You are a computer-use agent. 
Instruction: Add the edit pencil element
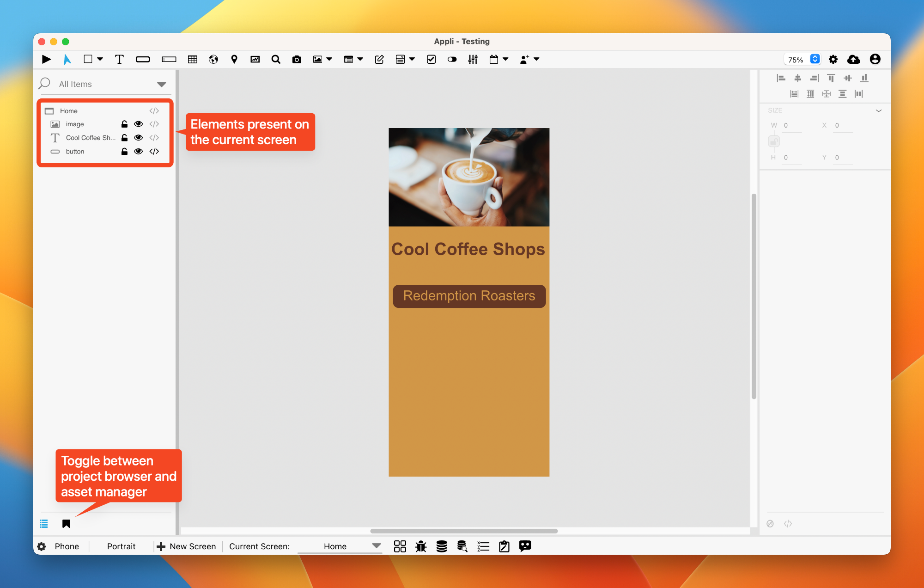379,59
